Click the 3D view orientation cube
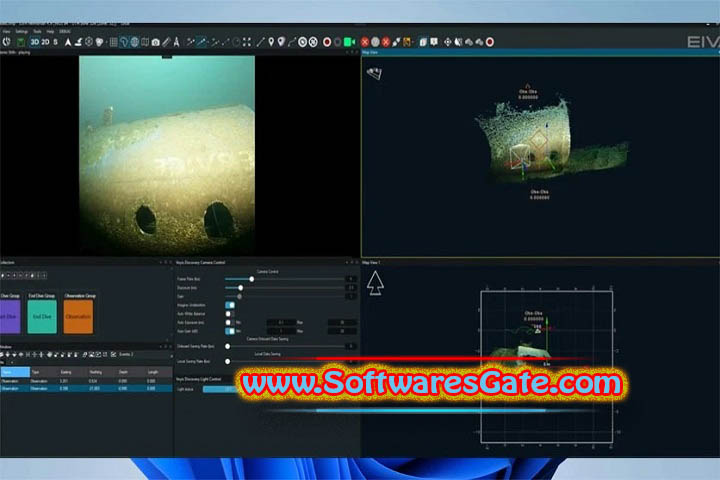The width and height of the screenshot is (720, 480). [x=375, y=73]
